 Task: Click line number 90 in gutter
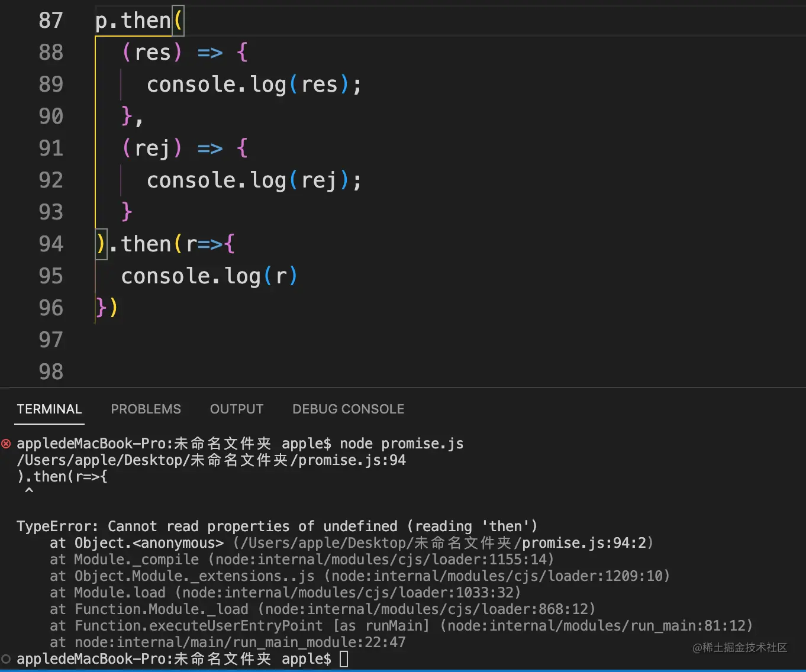(51, 117)
